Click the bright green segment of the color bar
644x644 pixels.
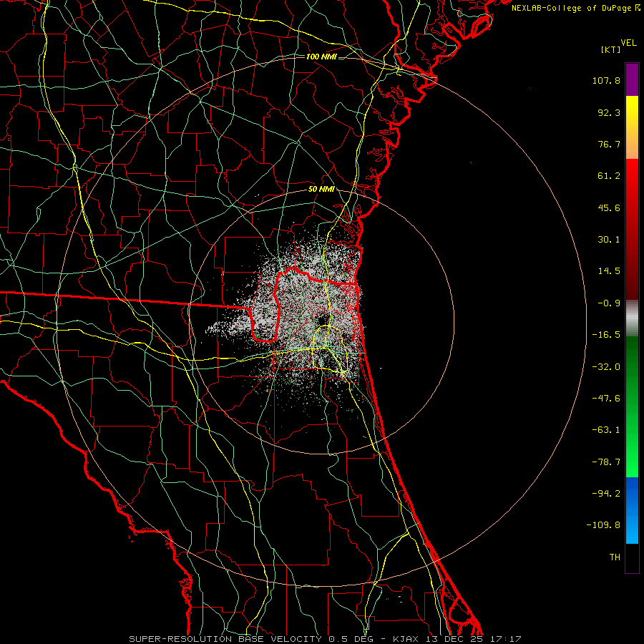pos(632,406)
